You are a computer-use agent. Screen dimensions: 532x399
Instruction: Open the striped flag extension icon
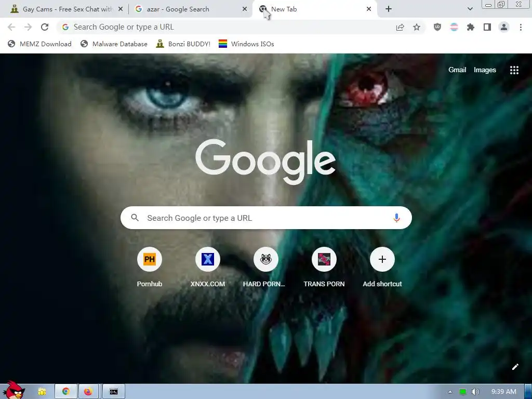coord(454,27)
